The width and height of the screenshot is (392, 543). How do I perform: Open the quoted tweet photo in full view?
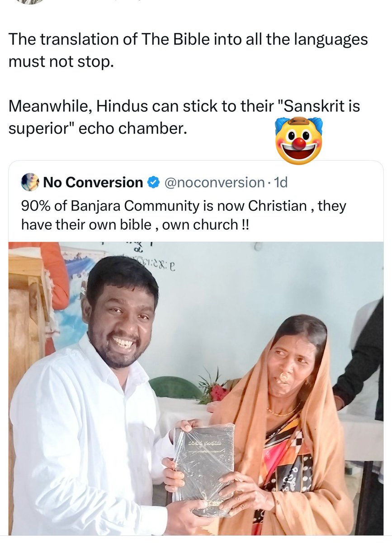tap(196, 388)
